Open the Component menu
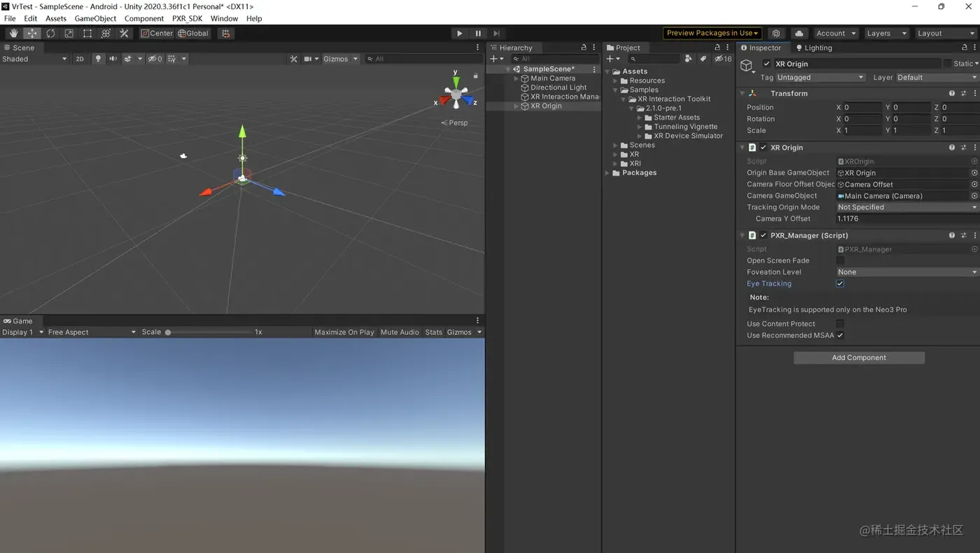Viewport: 980px width, 553px height. coord(144,18)
